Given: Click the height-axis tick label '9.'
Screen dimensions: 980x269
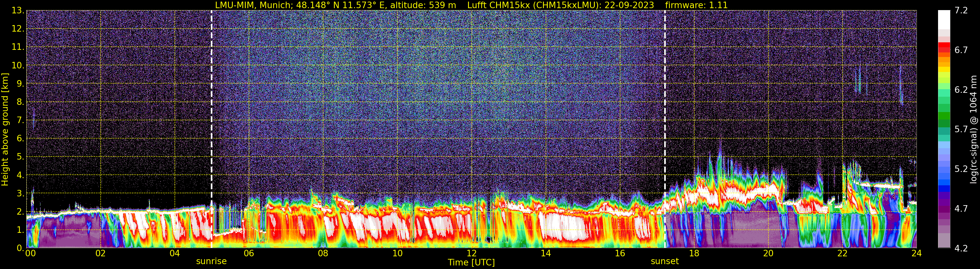Looking at the screenshot, I should (20, 84).
